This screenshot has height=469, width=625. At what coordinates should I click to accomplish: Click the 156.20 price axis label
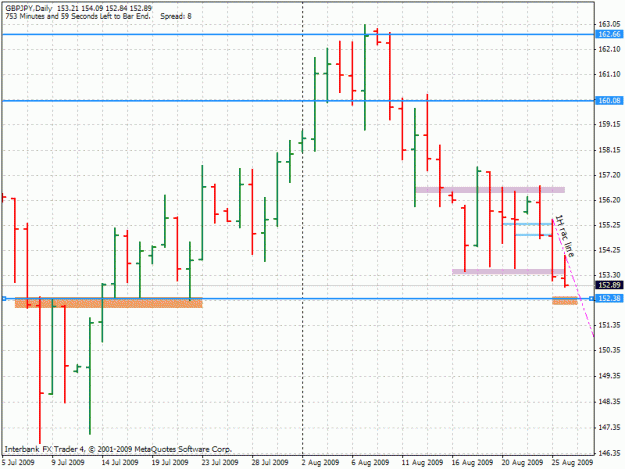coord(609,200)
